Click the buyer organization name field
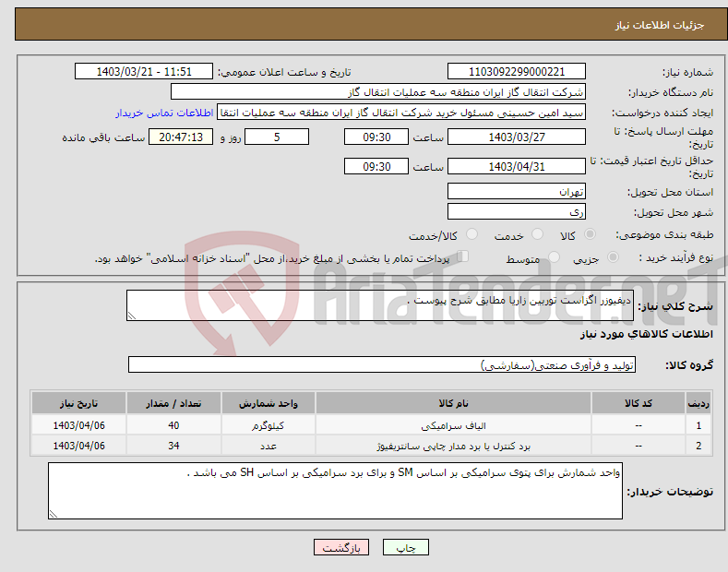This screenshot has width=728, height=572. tap(378, 92)
